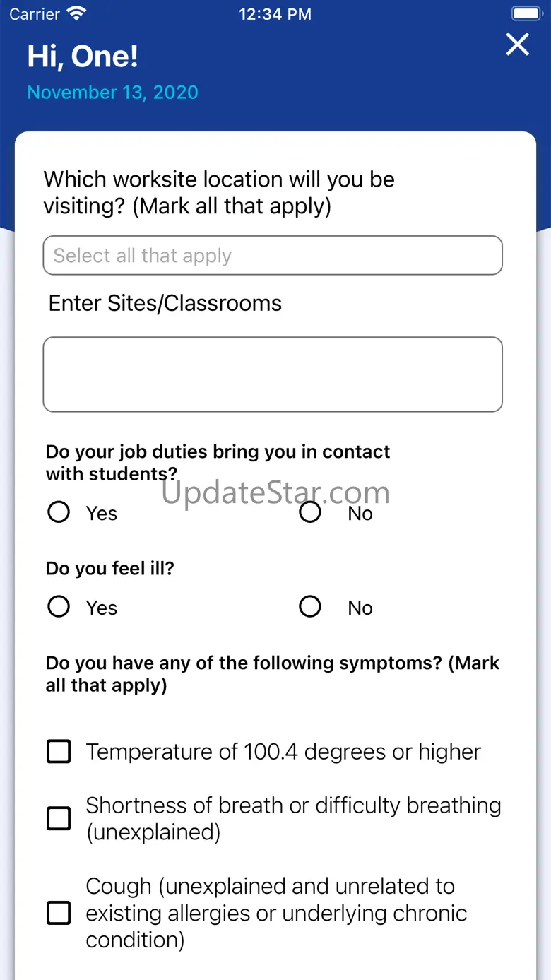Check Temperature of 100.4 degrees or higher

click(x=59, y=752)
